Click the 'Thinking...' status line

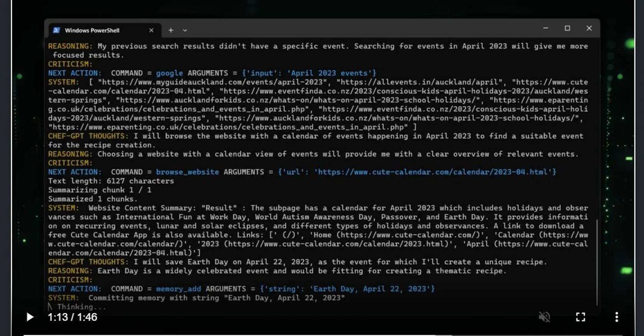tap(81, 307)
